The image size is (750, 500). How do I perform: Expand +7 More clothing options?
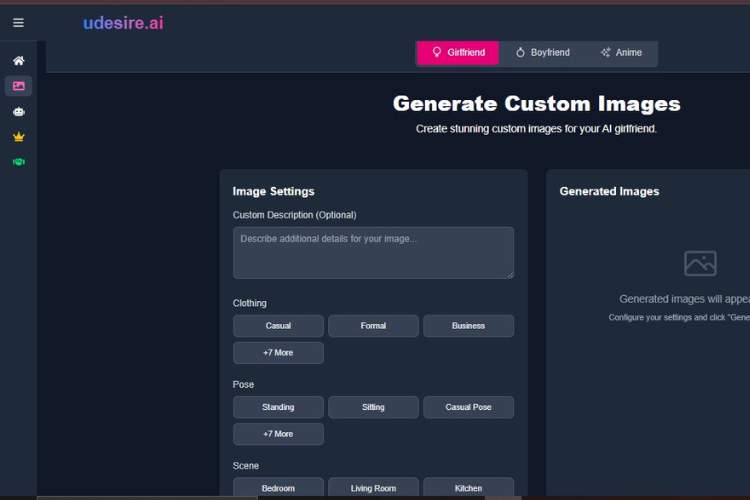pyautogui.click(x=278, y=353)
